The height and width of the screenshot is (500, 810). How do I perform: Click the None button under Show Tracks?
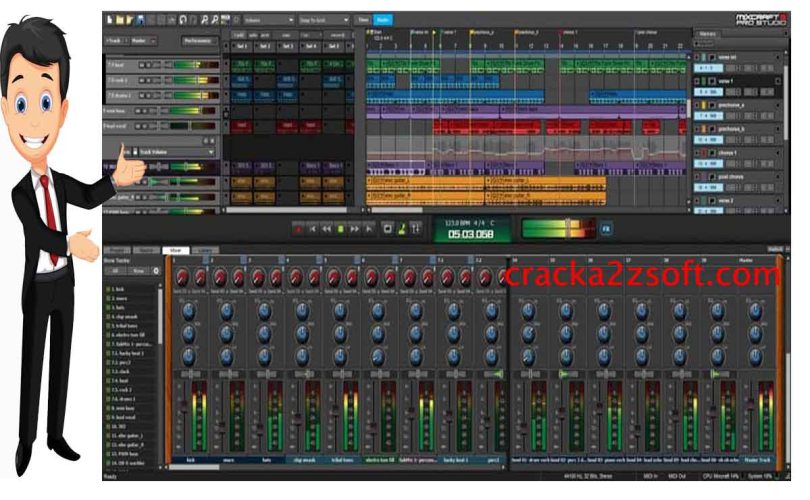pyautogui.click(x=138, y=271)
